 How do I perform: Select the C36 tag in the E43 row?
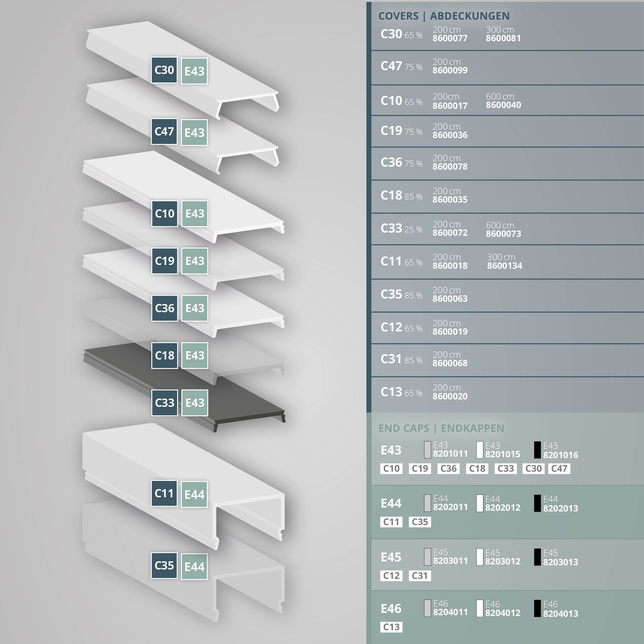(x=448, y=469)
